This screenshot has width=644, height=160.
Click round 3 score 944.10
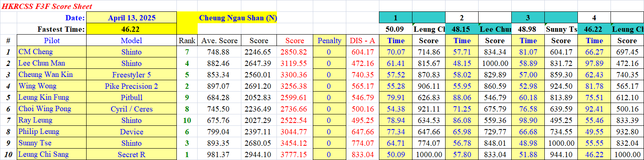pos(561,155)
